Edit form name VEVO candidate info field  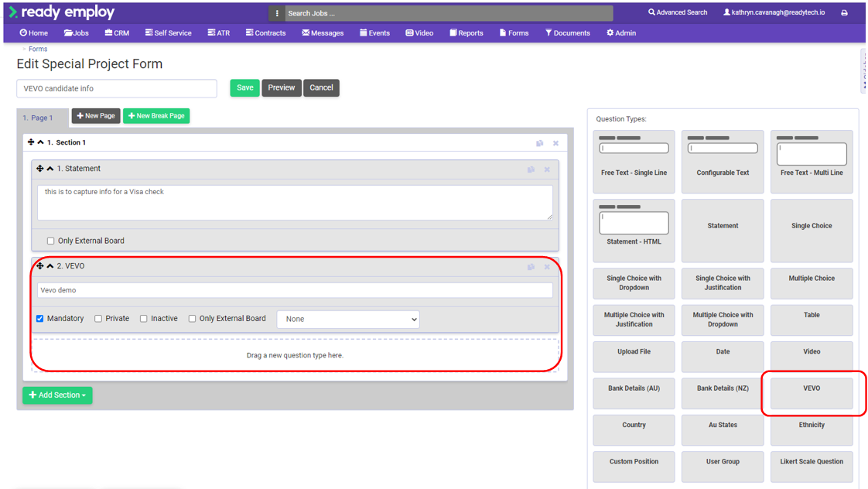pos(117,89)
